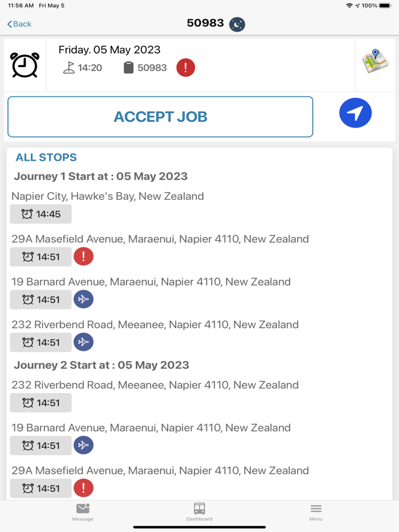Click red exclamation under 29A Masefield Avenue

tap(83, 256)
